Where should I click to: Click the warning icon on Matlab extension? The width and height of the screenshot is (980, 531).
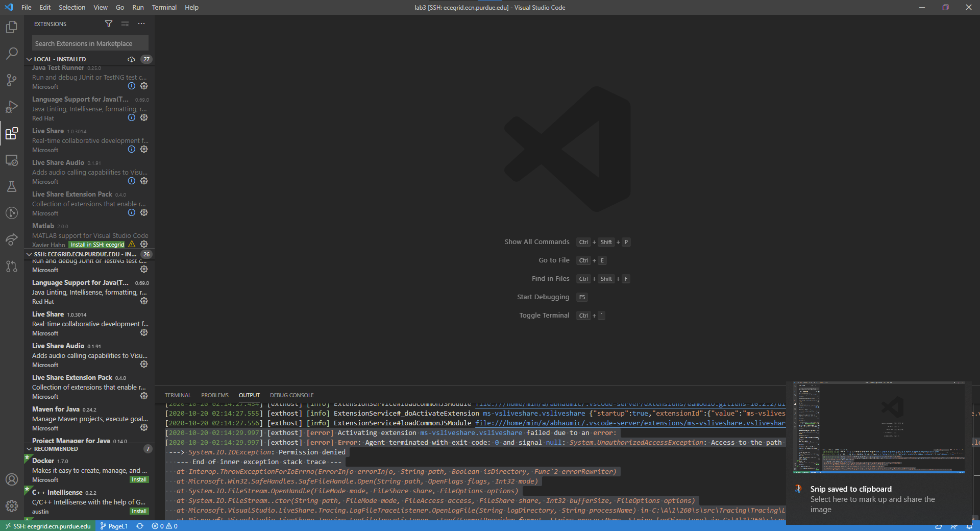[x=132, y=245]
